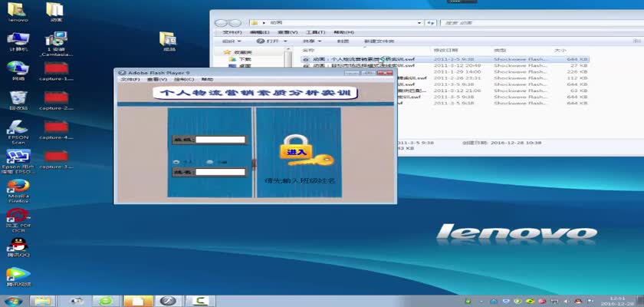Expand the Explorer address bar dropdown
The height and width of the screenshot is (307, 644).
[x=419, y=23]
